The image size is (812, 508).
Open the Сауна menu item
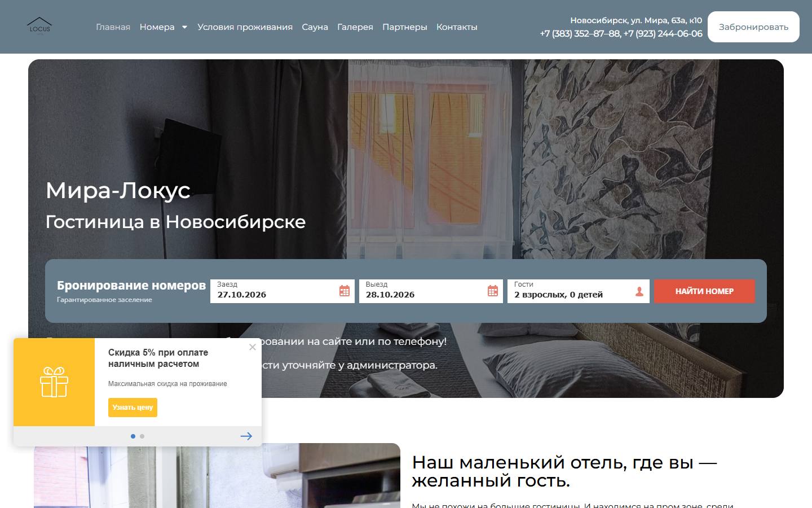tap(315, 27)
